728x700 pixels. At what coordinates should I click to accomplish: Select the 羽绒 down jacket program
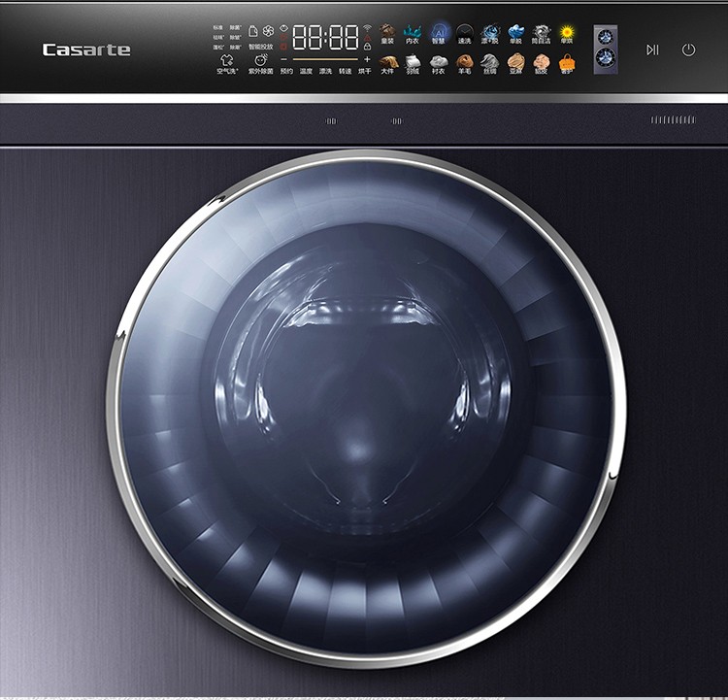413,64
